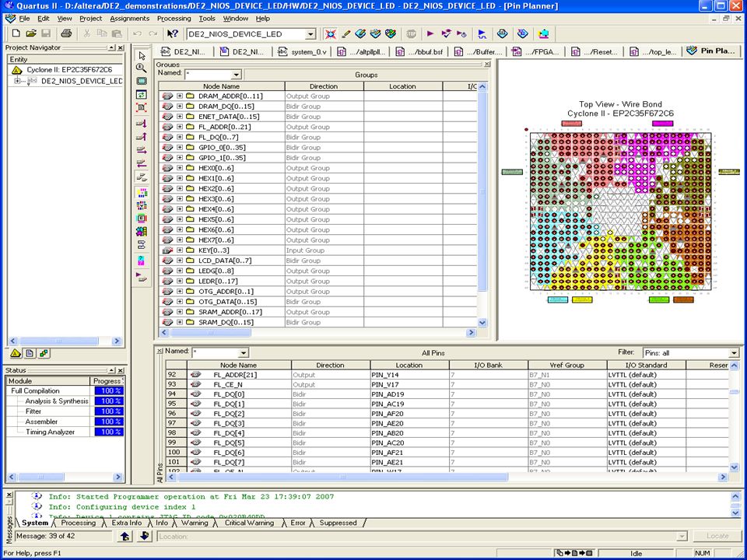Click the downward purple arrow pin icon
Screen dimensions: 747x560
click(142, 124)
